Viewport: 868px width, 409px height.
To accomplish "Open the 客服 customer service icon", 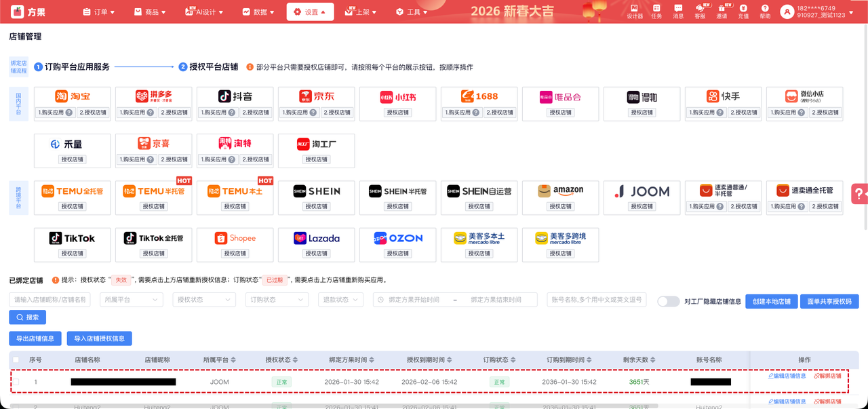I will tap(700, 11).
